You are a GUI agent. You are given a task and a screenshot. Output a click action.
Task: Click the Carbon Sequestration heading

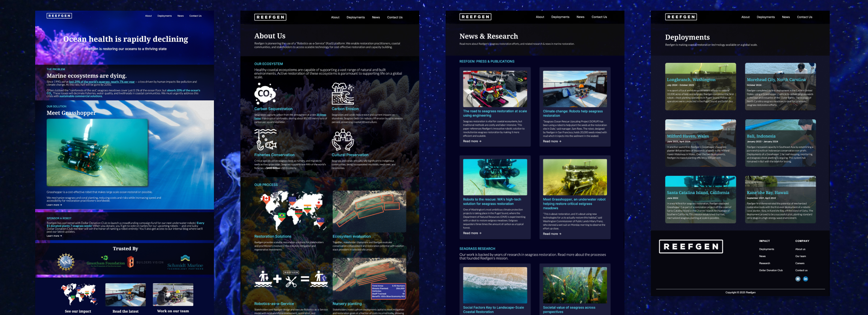(273, 109)
